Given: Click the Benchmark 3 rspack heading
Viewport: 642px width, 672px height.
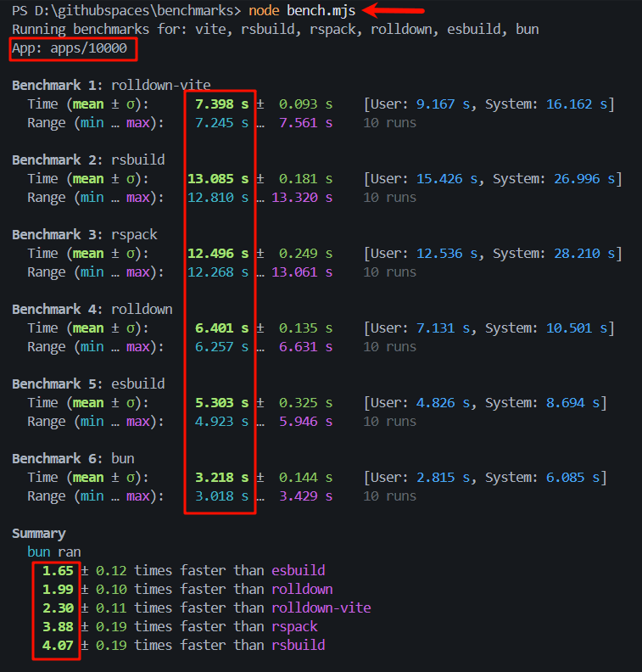Looking at the screenshot, I should (x=85, y=235).
